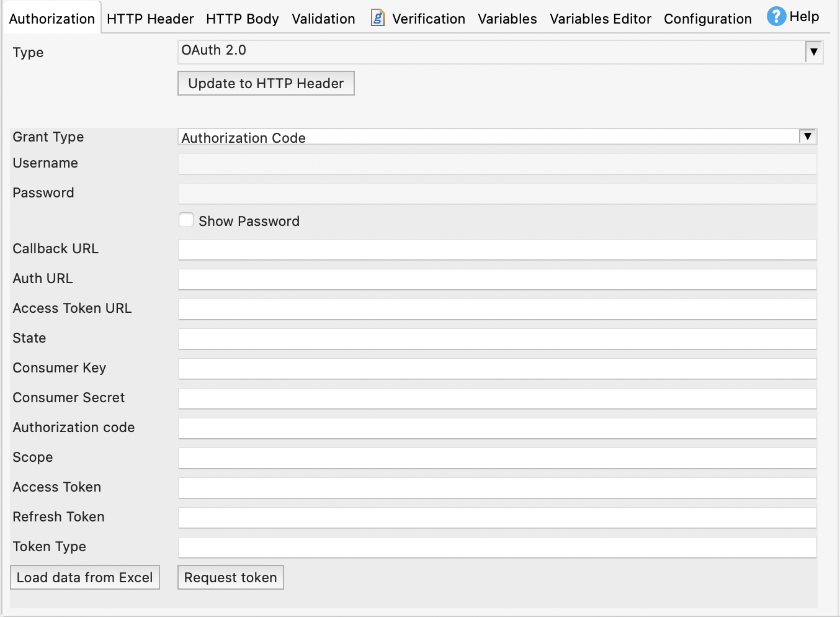The width and height of the screenshot is (840, 617).
Task: Open the Grant Type dropdown arrow
Action: click(x=806, y=136)
